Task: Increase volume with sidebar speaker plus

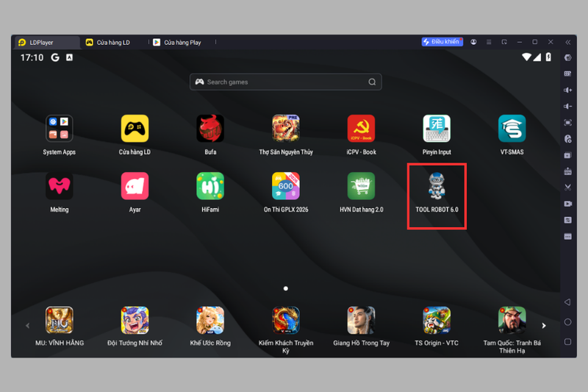Action: click(x=567, y=90)
